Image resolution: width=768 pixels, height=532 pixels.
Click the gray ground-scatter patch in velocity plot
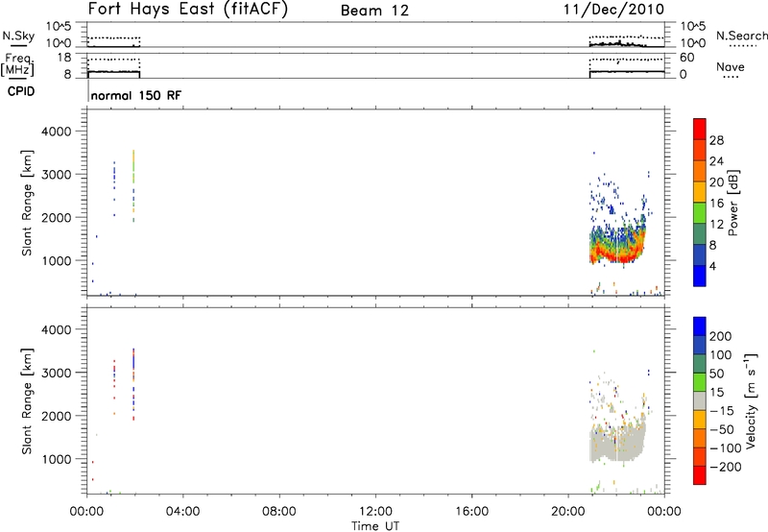click(617, 444)
